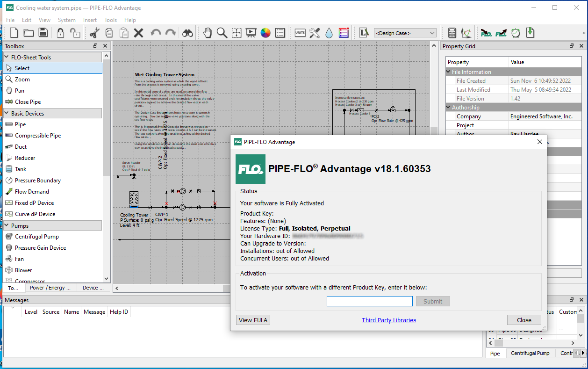Float the Property Grid panel

(x=571, y=46)
